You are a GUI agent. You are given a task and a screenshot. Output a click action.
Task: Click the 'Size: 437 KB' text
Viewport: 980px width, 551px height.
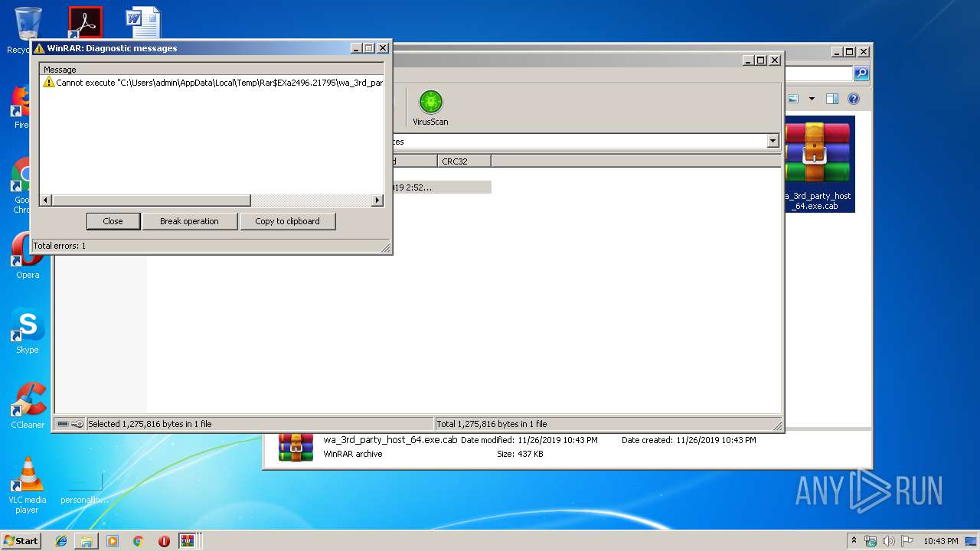point(520,454)
